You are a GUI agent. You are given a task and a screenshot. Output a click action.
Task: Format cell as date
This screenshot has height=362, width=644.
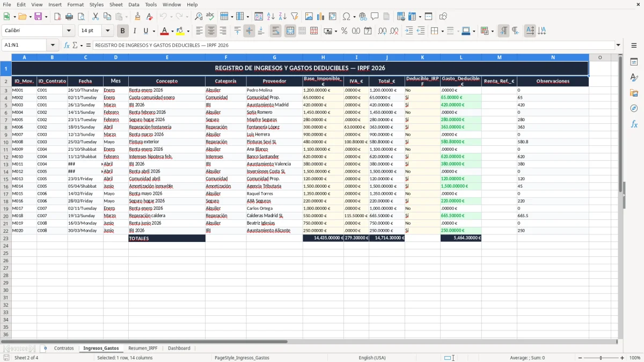(368, 31)
